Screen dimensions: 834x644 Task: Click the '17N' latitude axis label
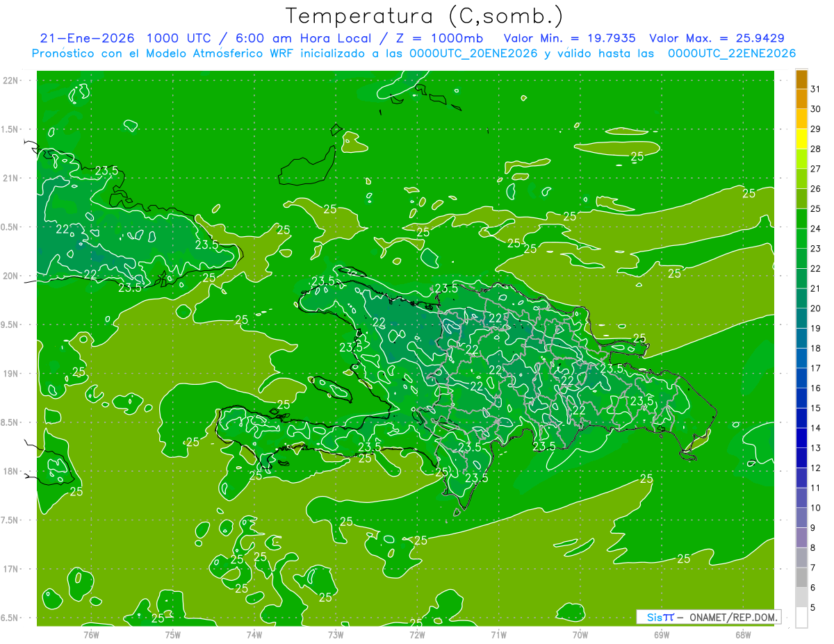point(10,570)
